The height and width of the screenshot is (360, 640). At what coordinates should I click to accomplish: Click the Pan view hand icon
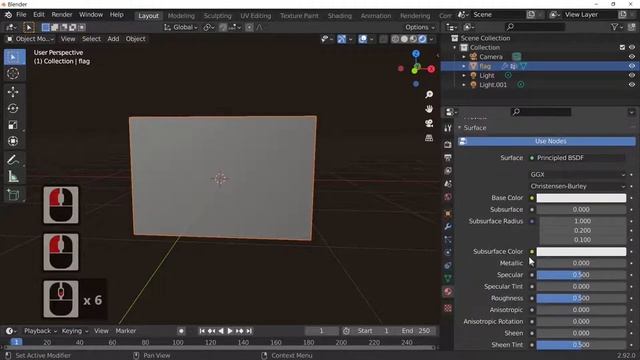pos(429,109)
